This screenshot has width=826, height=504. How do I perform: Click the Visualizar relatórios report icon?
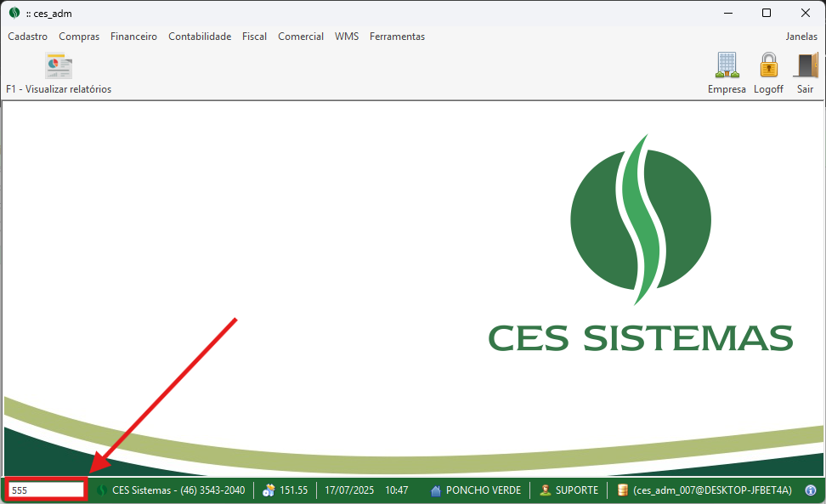coord(59,65)
